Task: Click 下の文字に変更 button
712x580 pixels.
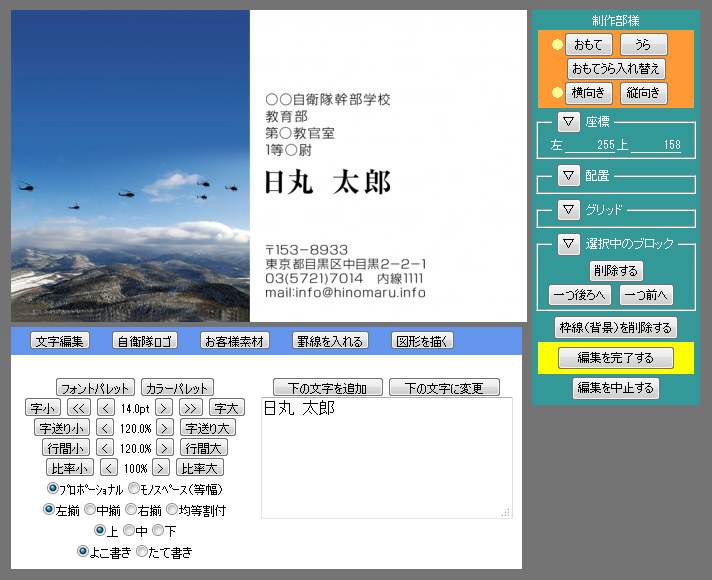Action: (x=444, y=387)
